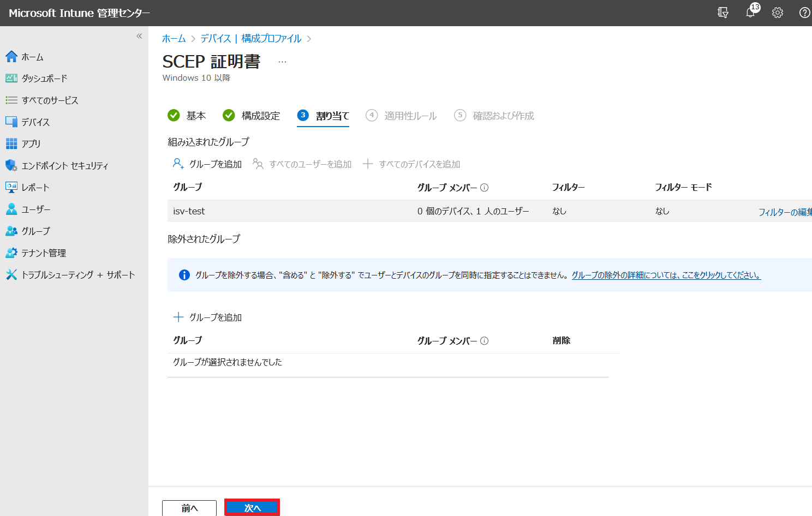This screenshot has height=516, width=812.
Task: Go to the 構成設定 wizard step
Action: point(252,116)
